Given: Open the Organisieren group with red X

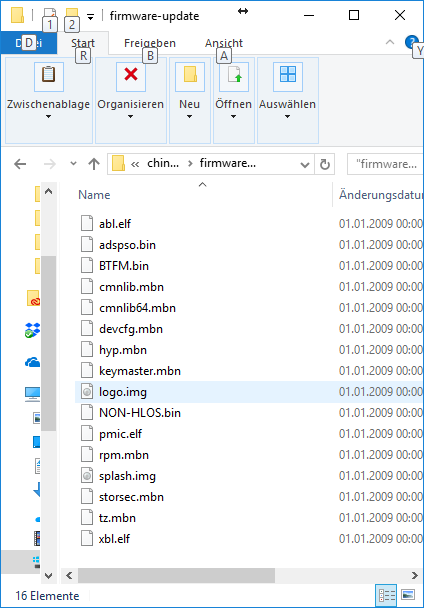Looking at the screenshot, I should (131, 100).
